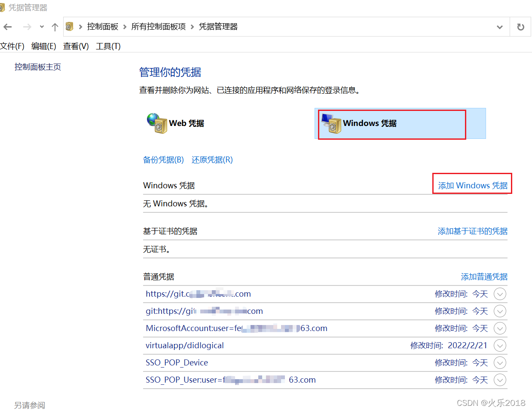Click the 凭据管理器 window title
The image size is (532, 411).
(x=28, y=8)
